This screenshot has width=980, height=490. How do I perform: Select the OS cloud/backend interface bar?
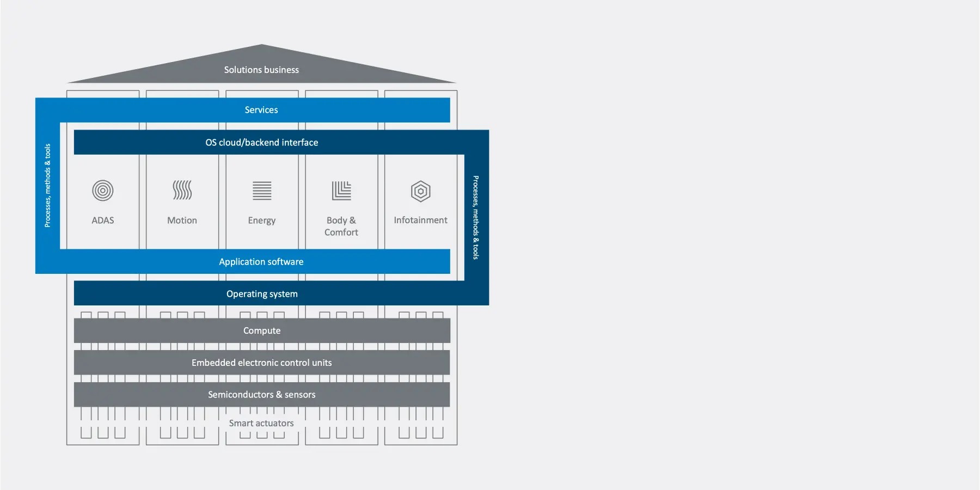point(269,142)
